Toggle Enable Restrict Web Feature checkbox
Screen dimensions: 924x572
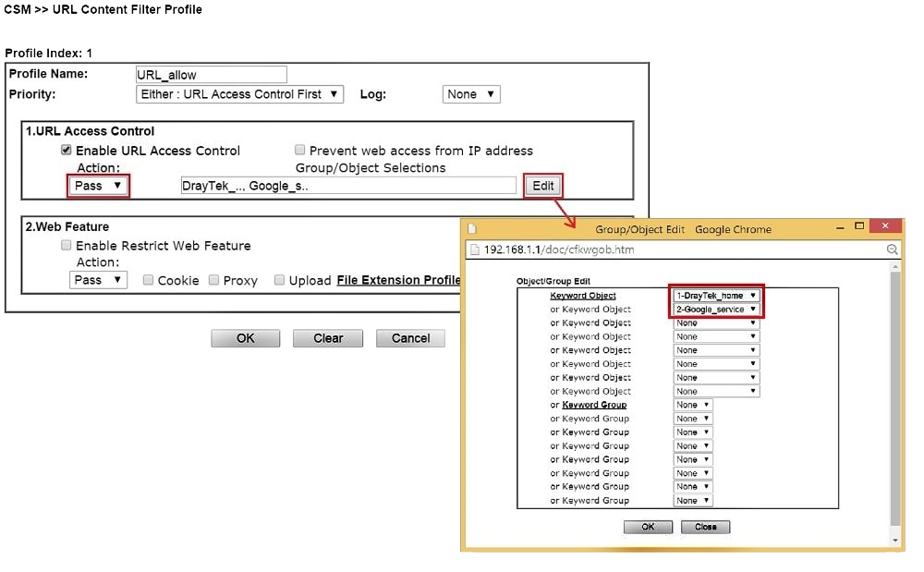pyautogui.click(x=67, y=246)
